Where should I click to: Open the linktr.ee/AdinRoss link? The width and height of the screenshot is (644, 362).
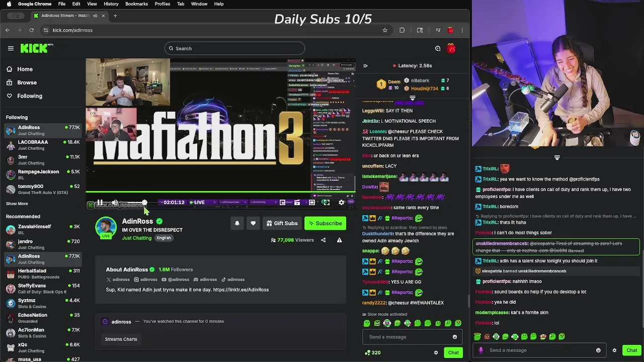pos(240,290)
